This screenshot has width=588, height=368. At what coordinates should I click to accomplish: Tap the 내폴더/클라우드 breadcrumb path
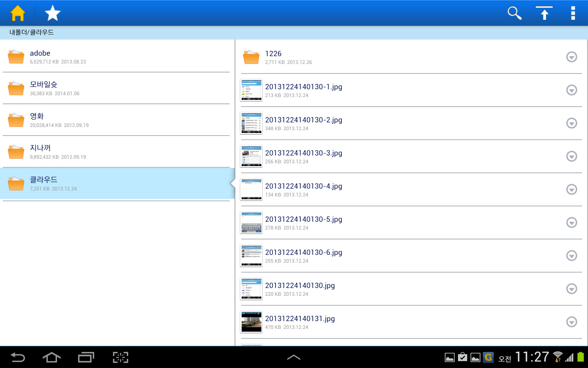click(32, 33)
